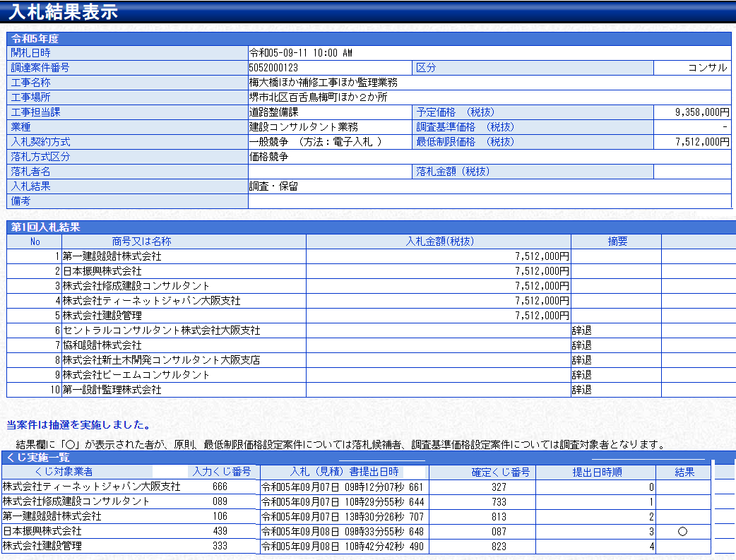Select the 令和5年度 section header
This screenshot has width=736, height=560.
[35, 38]
